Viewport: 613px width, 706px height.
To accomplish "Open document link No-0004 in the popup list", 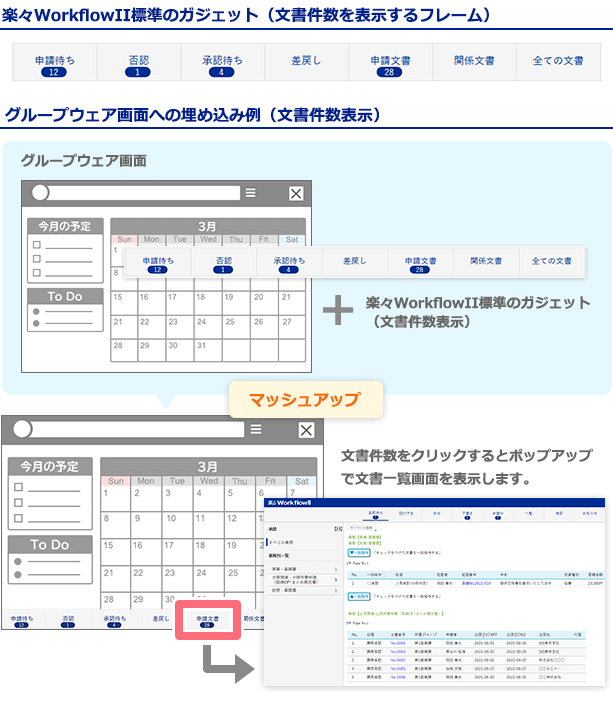I will pyautogui.click(x=398, y=643).
